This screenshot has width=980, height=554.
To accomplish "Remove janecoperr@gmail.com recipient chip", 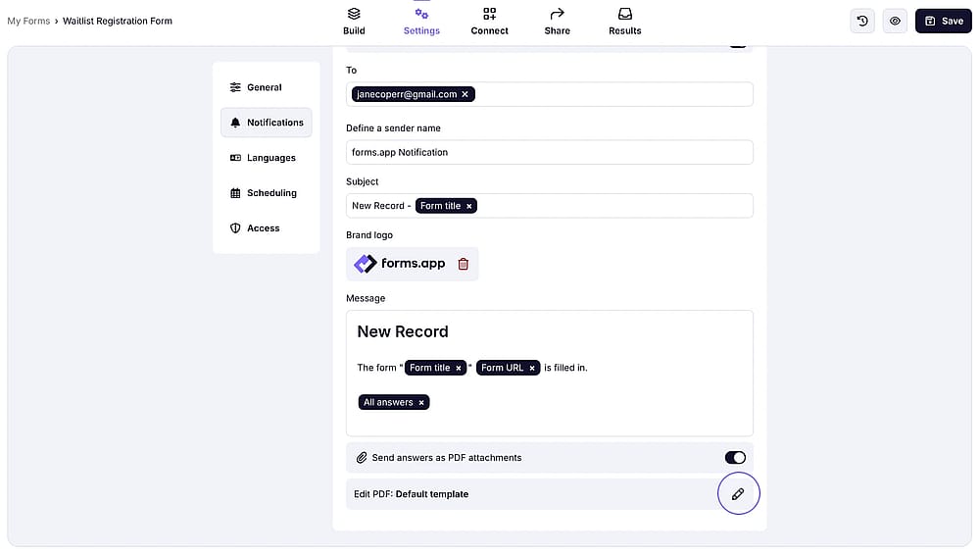I will (465, 94).
